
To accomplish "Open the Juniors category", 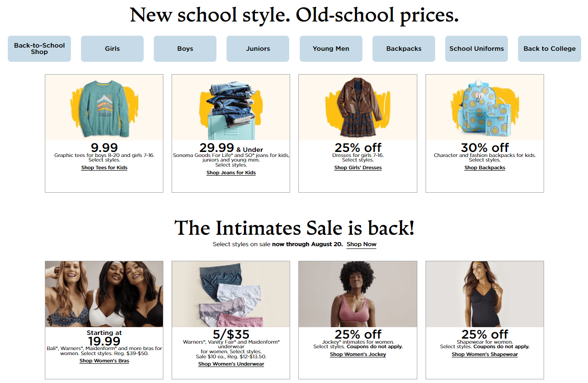I will click(x=258, y=49).
